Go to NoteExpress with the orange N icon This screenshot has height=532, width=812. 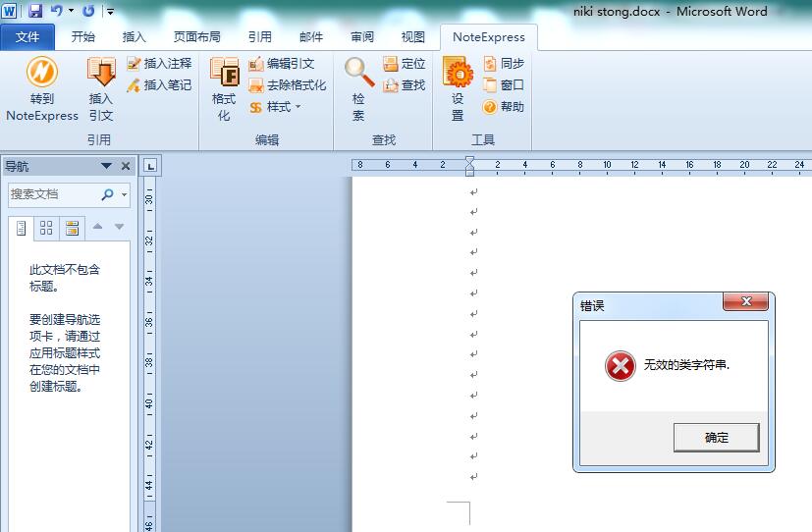pos(42,89)
